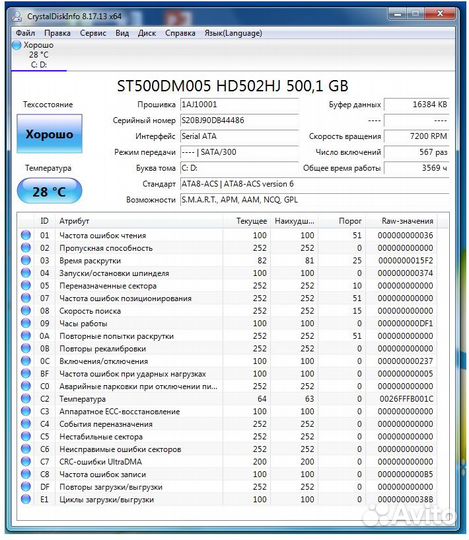This screenshot has width=469, height=540.
Task: Open the Файл menu
Action: pyautogui.click(x=25, y=33)
